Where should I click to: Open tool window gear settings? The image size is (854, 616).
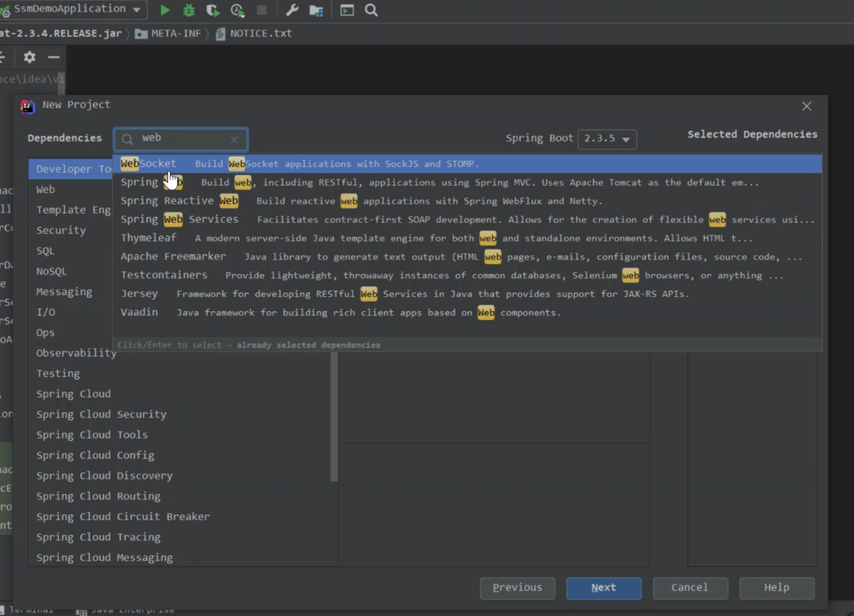pos(29,57)
